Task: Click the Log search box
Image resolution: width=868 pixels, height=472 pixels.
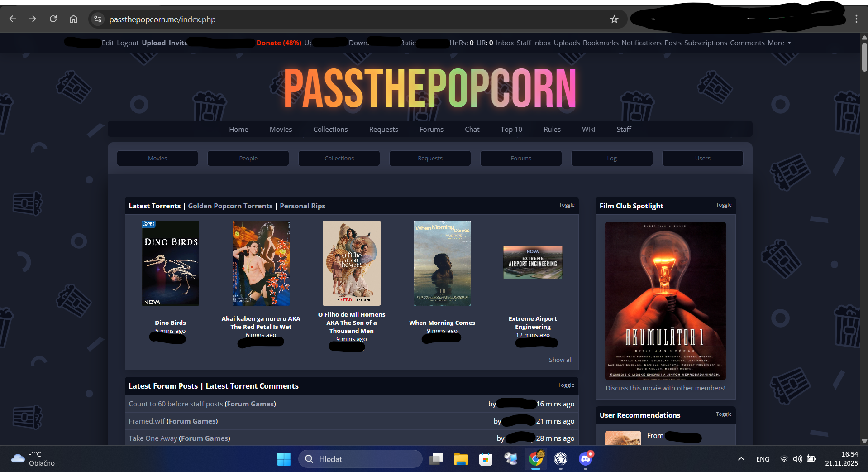Action: click(612, 158)
